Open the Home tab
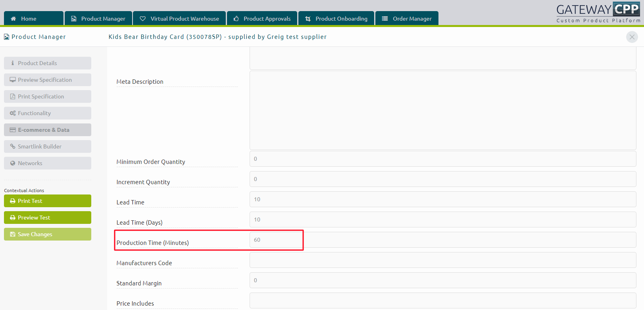644x310 pixels. coord(34,18)
